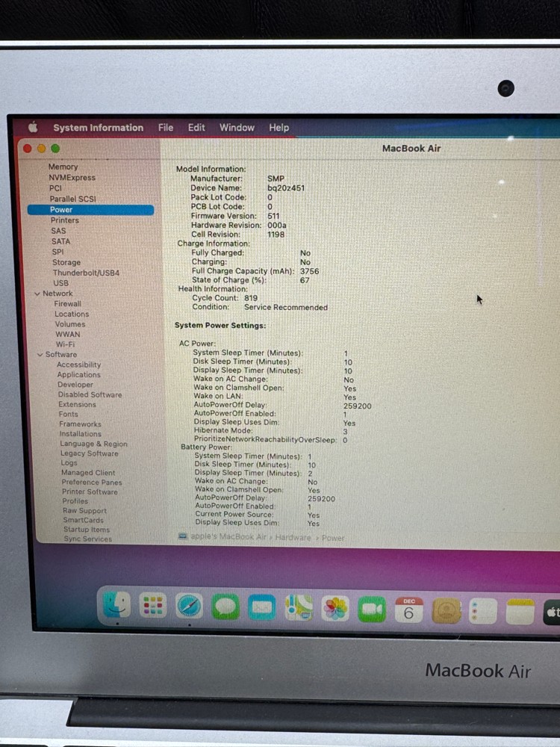The height and width of the screenshot is (747, 560).
Task: Click Cycle Count value 819
Action: click(x=250, y=298)
